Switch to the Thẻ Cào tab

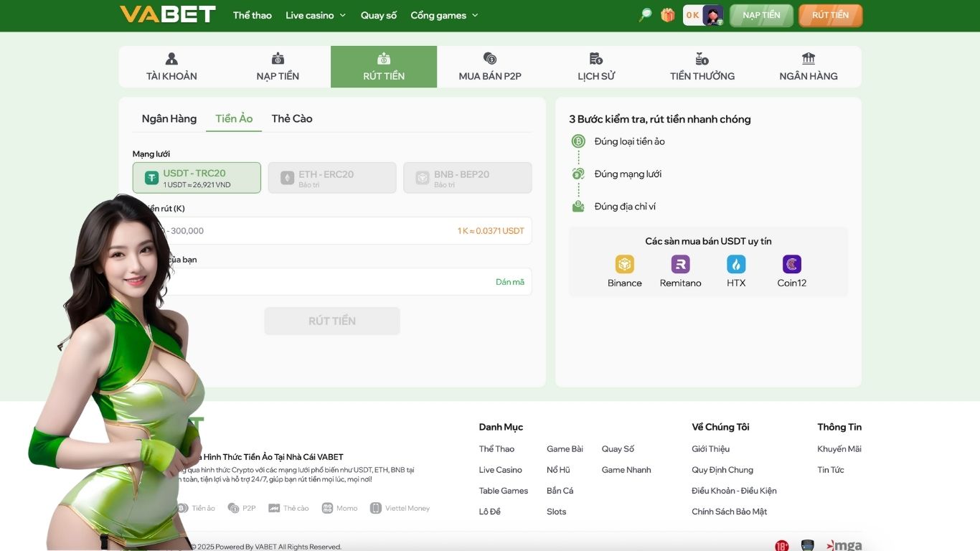tap(292, 118)
